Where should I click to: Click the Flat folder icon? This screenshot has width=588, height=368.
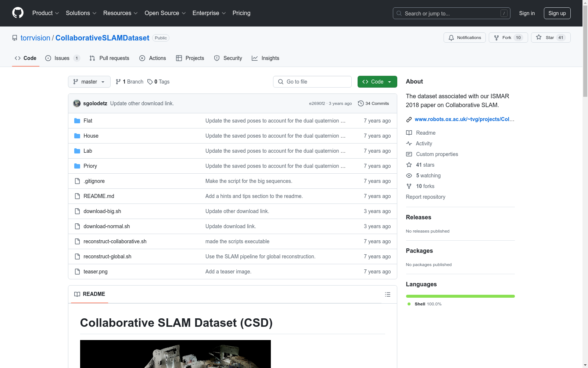[77, 121]
